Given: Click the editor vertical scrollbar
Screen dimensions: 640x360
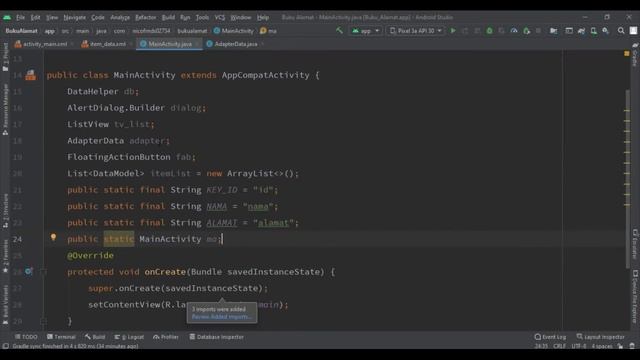Looking at the screenshot, I should point(627,178).
